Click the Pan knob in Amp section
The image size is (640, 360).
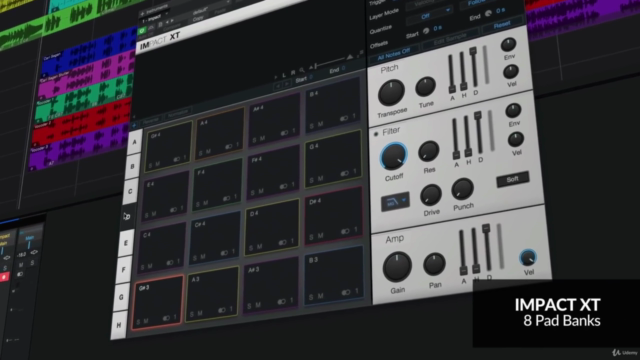(434, 264)
